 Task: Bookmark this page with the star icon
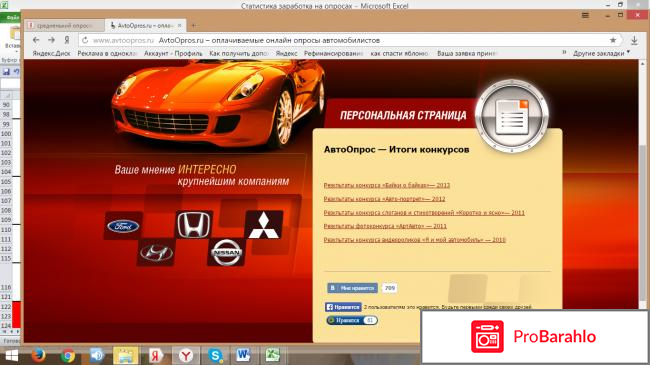click(613, 40)
